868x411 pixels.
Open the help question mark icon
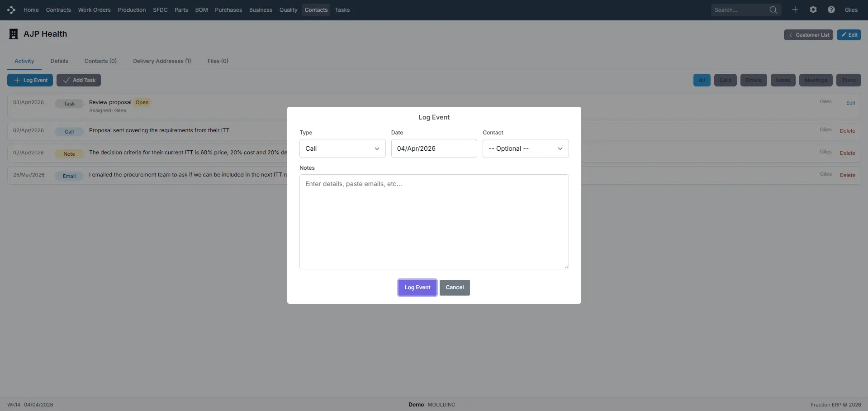click(x=831, y=10)
